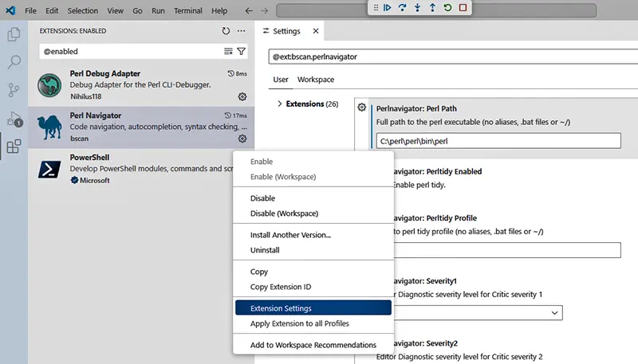The width and height of the screenshot is (638, 364).
Task: Click the Microsoft verified publisher label
Action: pos(90,180)
